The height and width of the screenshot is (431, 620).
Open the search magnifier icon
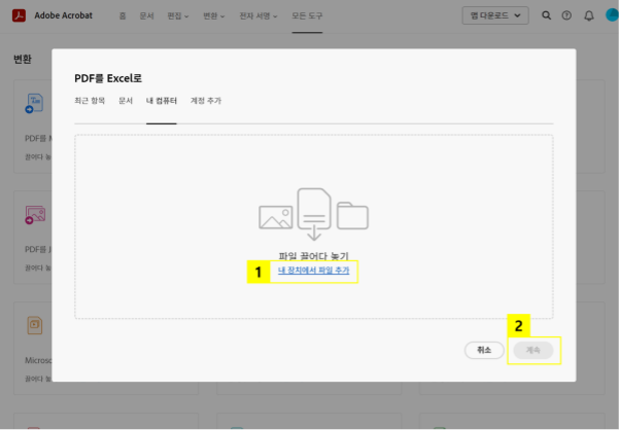546,15
